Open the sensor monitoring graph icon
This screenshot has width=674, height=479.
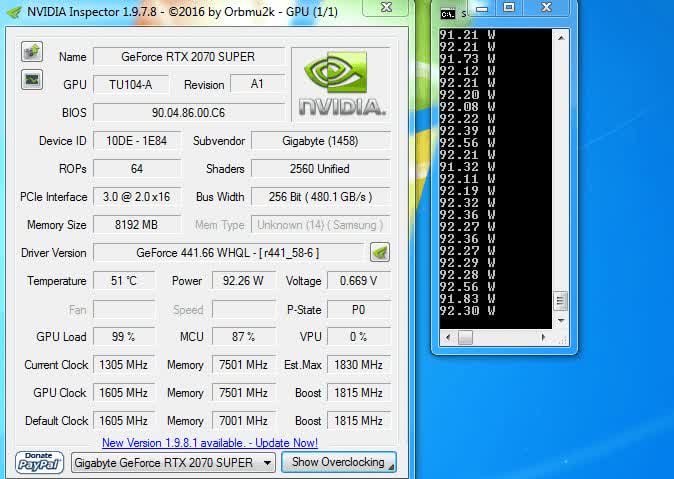coord(32,80)
